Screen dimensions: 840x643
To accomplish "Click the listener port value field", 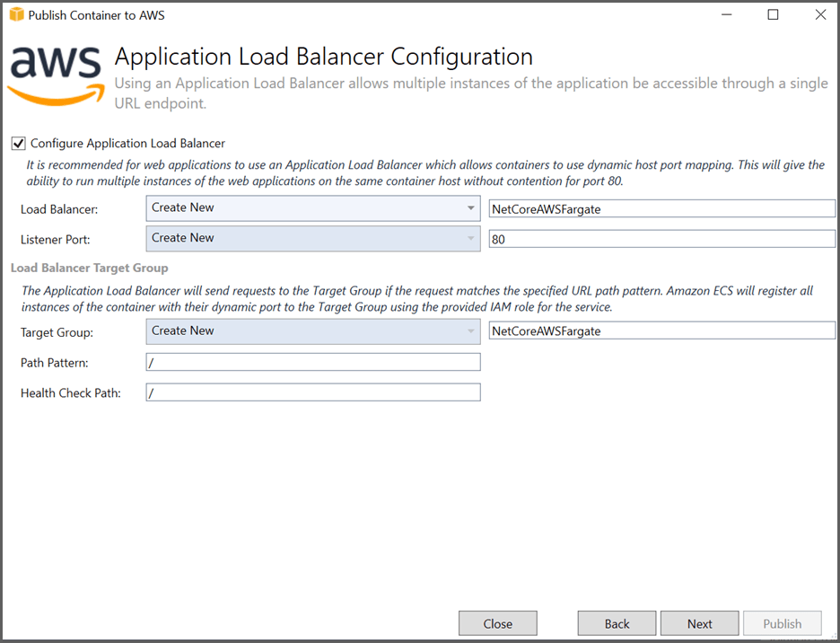I will pos(661,238).
